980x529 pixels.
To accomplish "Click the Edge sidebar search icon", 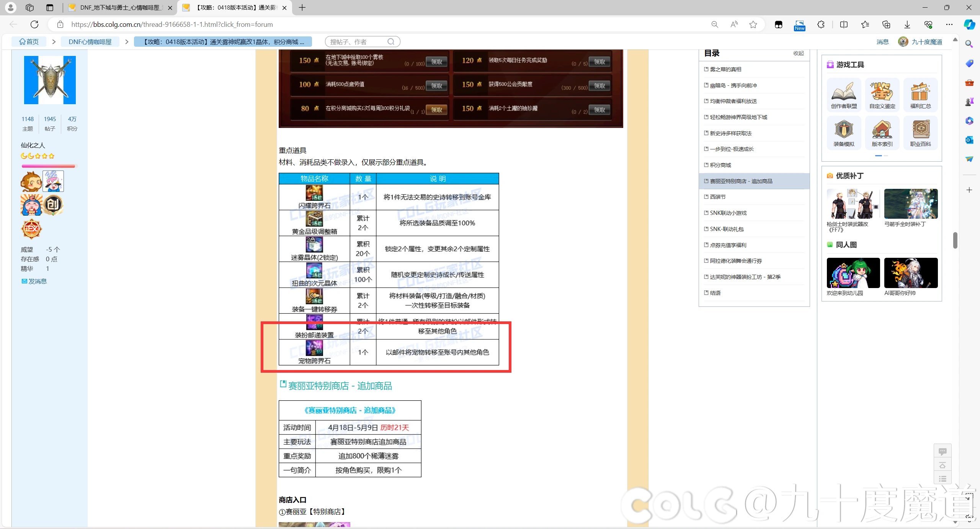I will coord(969,44).
